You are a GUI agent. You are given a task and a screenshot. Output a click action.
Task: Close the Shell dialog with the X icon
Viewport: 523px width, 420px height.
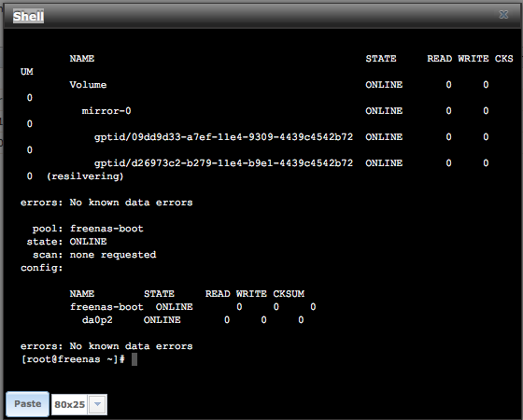click(503, 15)
